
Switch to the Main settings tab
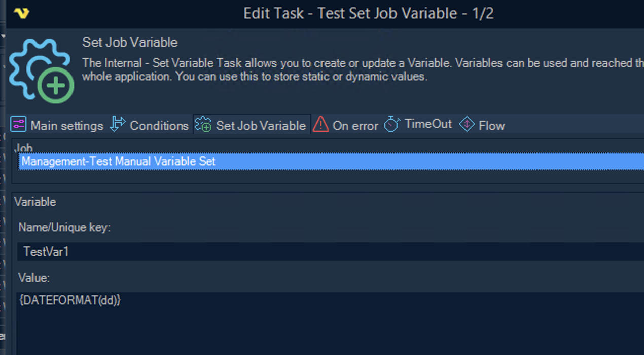(67, 126)
